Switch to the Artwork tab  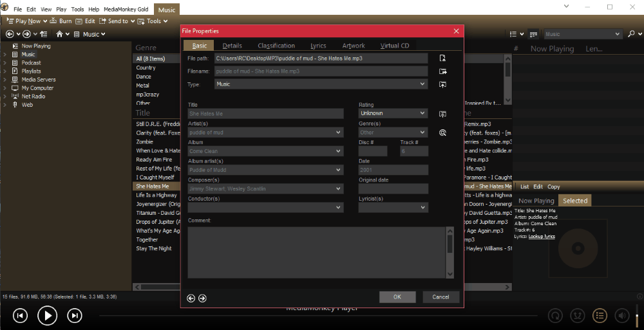pyautogui.click(x=354, y=46)
